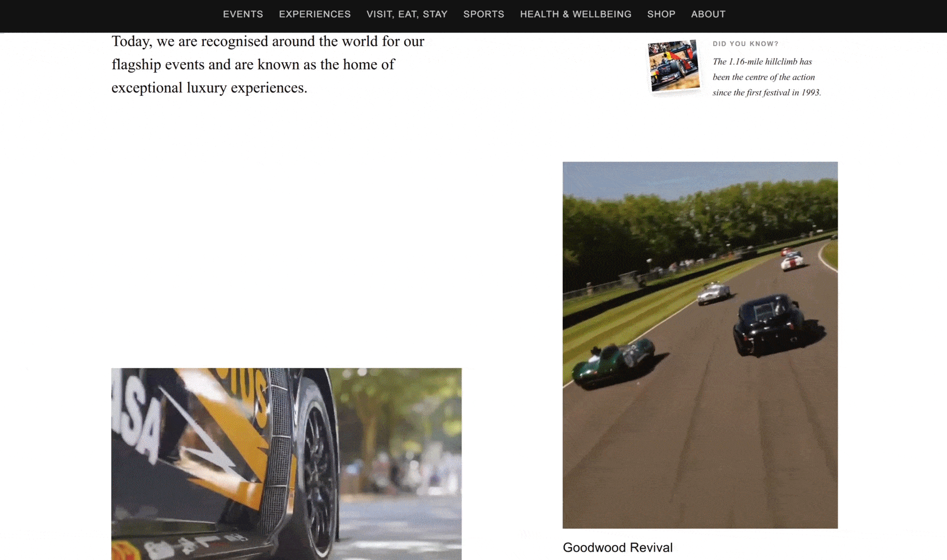Open the HEALTH & WELLBEING menu
This screenshot has width=947, height=560.
[x=576, y=14]
